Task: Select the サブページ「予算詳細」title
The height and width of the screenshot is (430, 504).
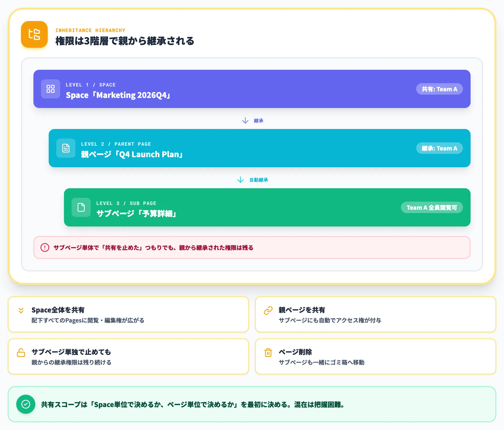Action: pos(136,213)
